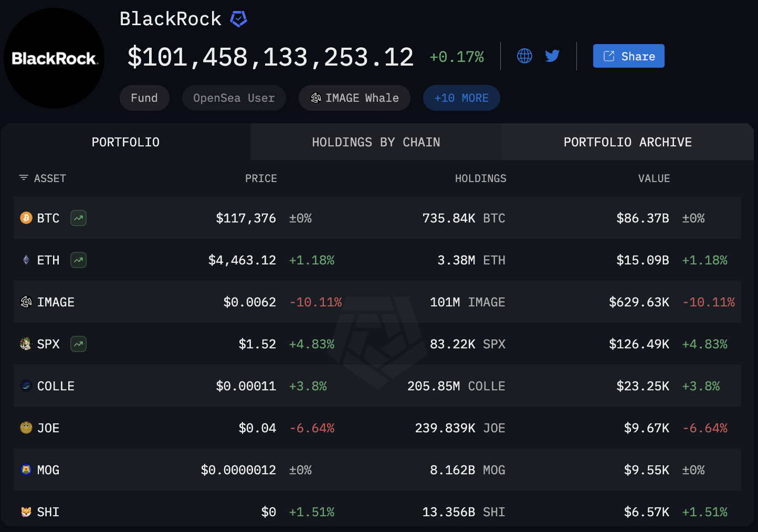Expand the +10 MORE tags
The width and height of the screenshot is (758, 532).
(461, 98)
